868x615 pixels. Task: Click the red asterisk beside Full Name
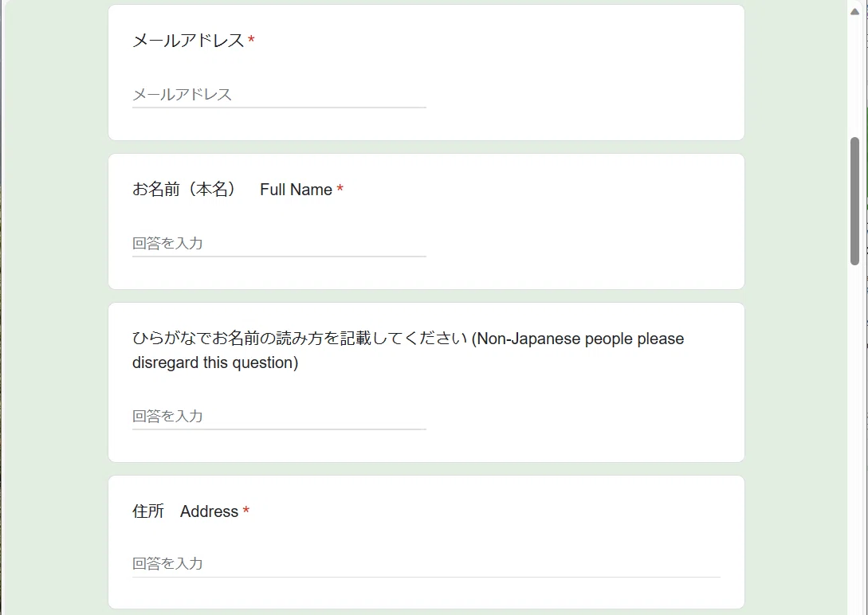click(340, 189)
